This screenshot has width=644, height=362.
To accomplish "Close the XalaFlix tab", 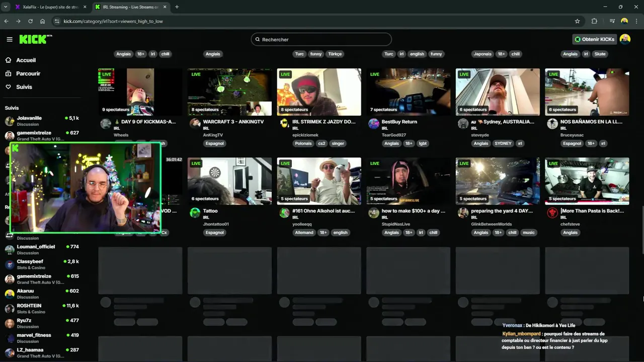I will [85, 7].
